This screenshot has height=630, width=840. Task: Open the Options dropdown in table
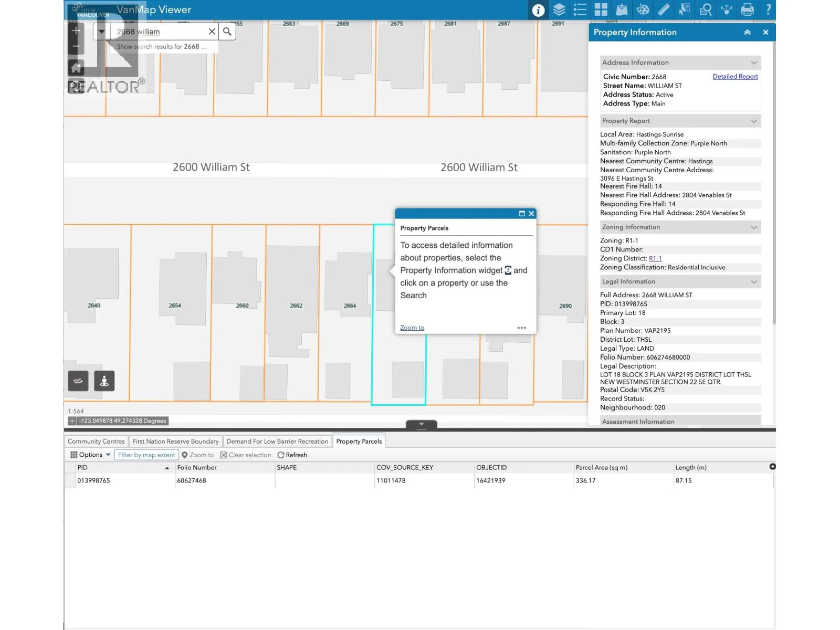[x=90, y=455]
